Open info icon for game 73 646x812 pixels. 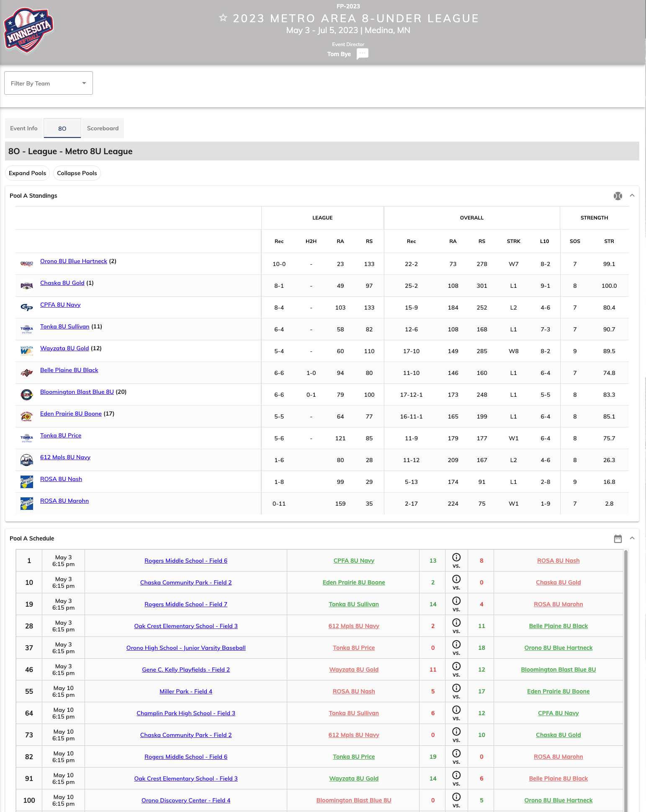click(456, 732)
